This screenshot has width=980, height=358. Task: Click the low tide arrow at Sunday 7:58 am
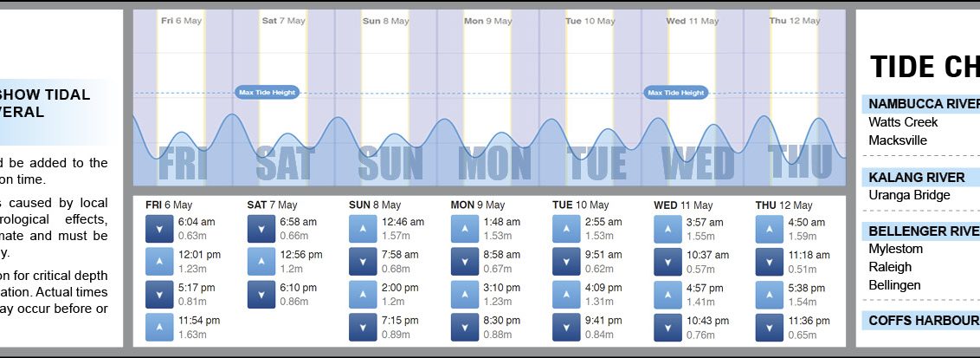tap(363, 261)
